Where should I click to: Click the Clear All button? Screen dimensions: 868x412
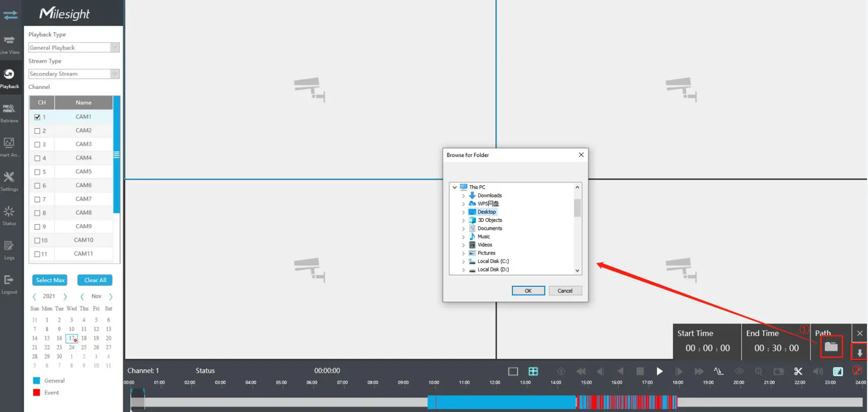pos(95,280)
